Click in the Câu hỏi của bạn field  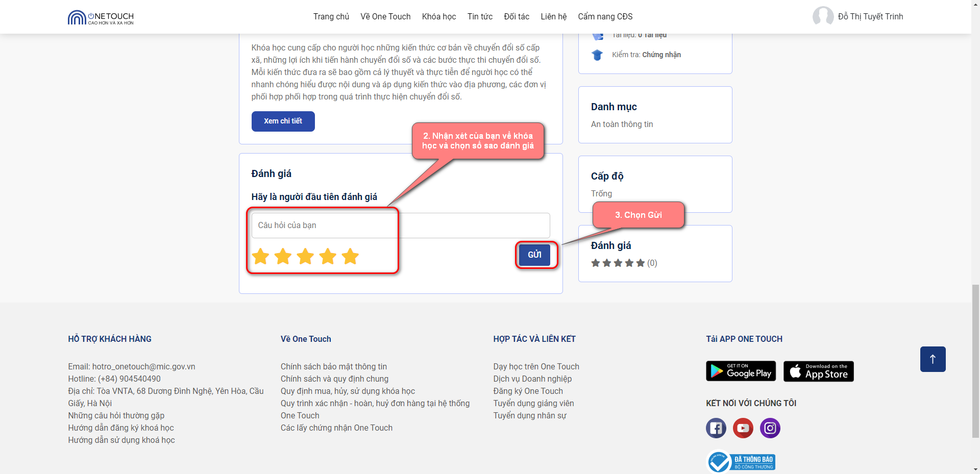[x=400, y=226]
